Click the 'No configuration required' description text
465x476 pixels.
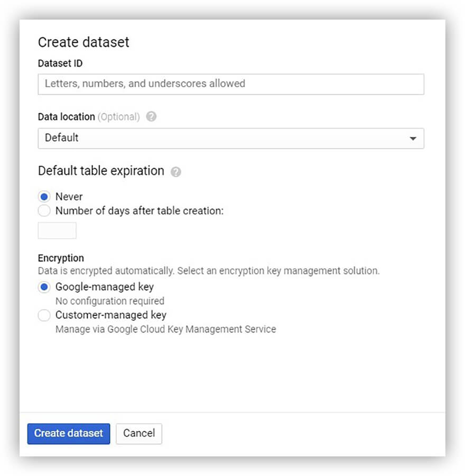tap(110, 301)
